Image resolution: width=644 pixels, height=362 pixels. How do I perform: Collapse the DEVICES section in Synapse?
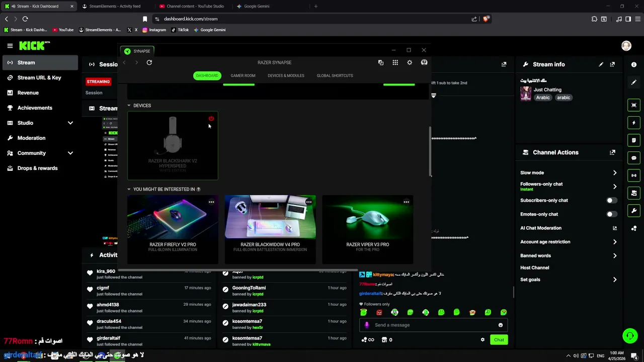[x=129, y=106]
